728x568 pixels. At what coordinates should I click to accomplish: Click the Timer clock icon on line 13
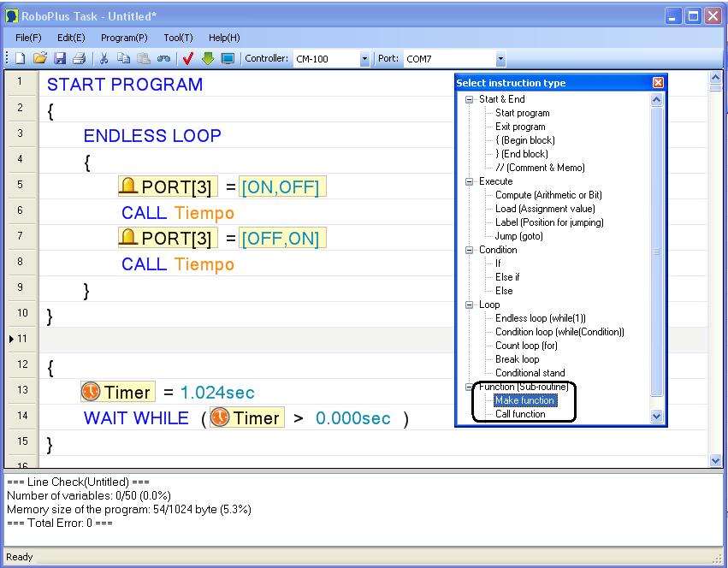pyautogui.click(x=91, y=391)
